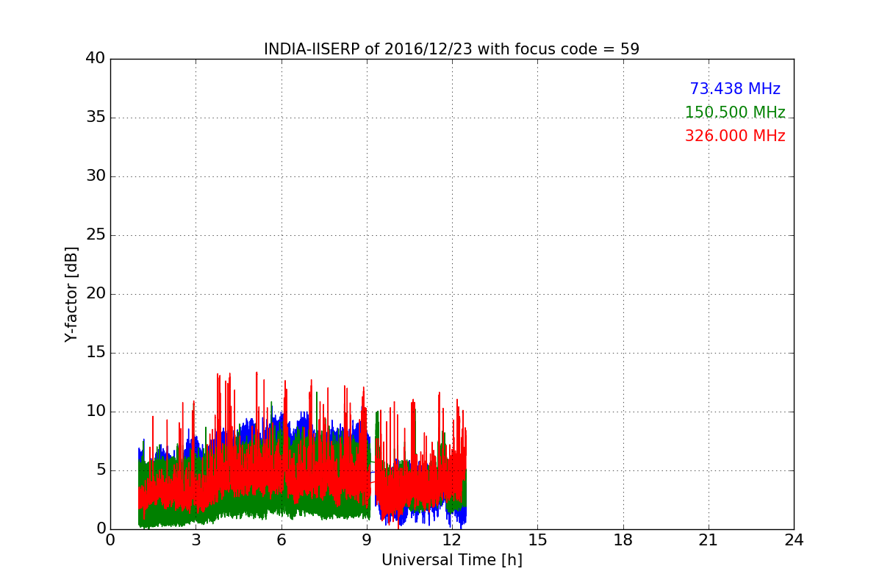
Task: Click the x-axis tick label 6
Action: 281,539
